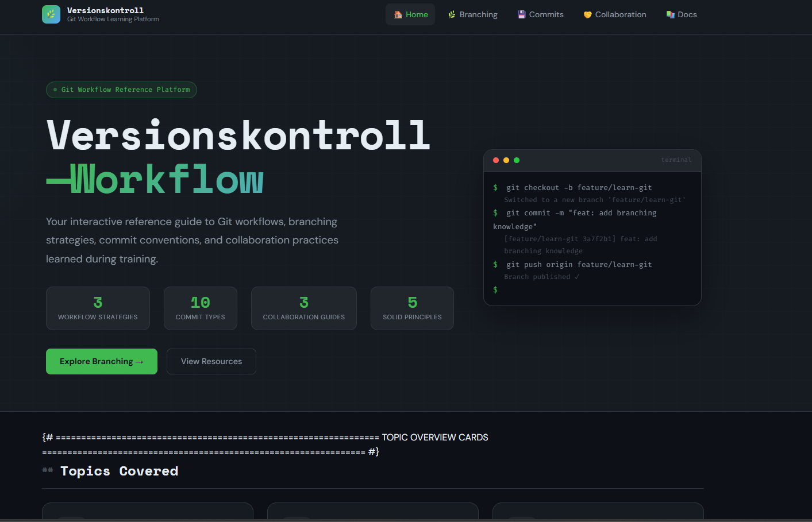Click the handshake icon beside Collaboration
Viewport: 812px width, 522px height.
point(587,15)
